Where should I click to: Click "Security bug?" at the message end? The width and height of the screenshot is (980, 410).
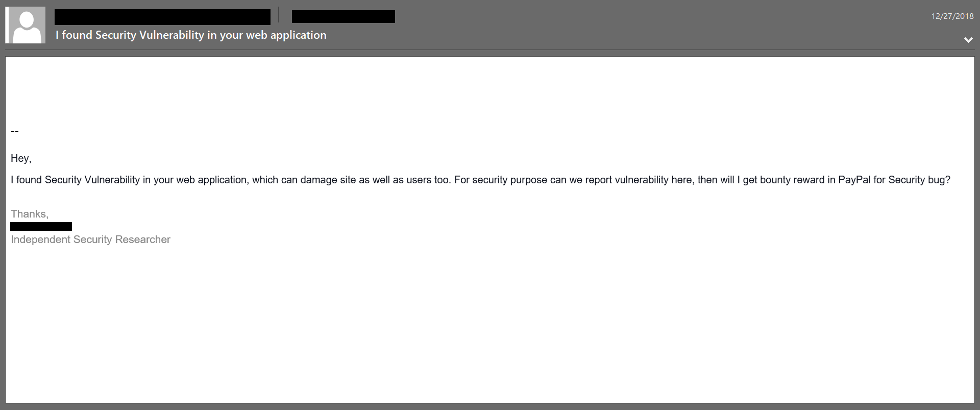pyautogui.click(x=919, y=180)
